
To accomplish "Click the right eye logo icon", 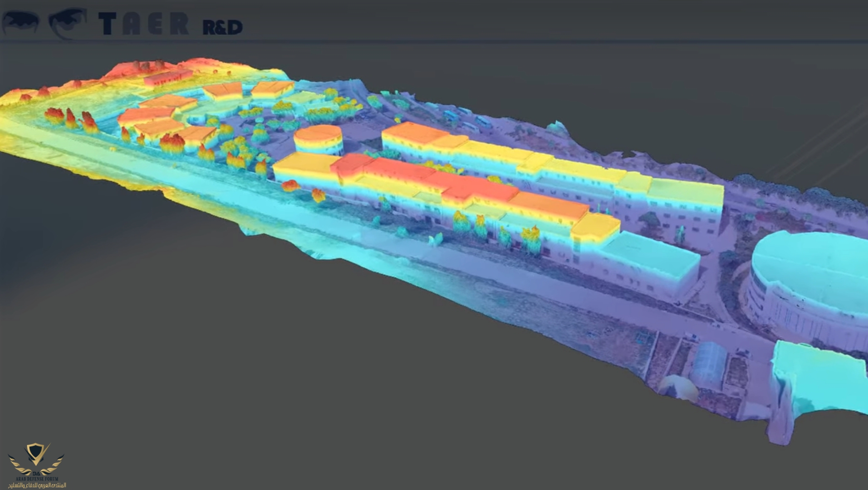I will (67, 23).
